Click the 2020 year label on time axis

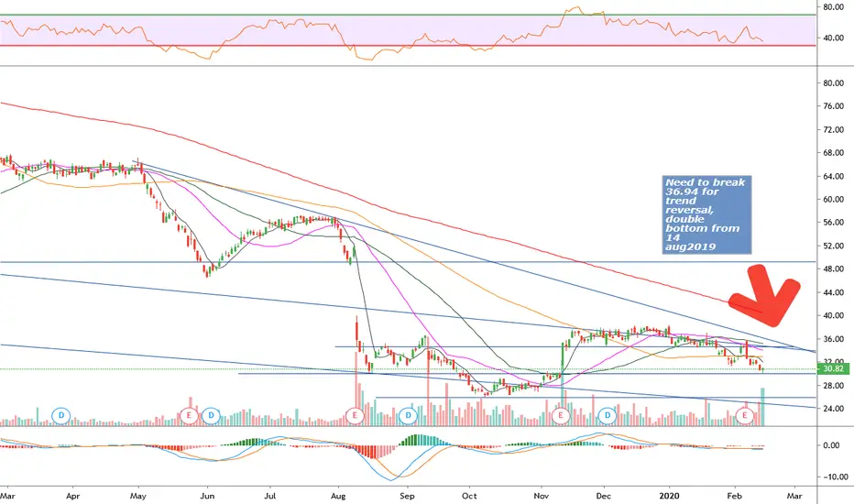click(670, 497)
